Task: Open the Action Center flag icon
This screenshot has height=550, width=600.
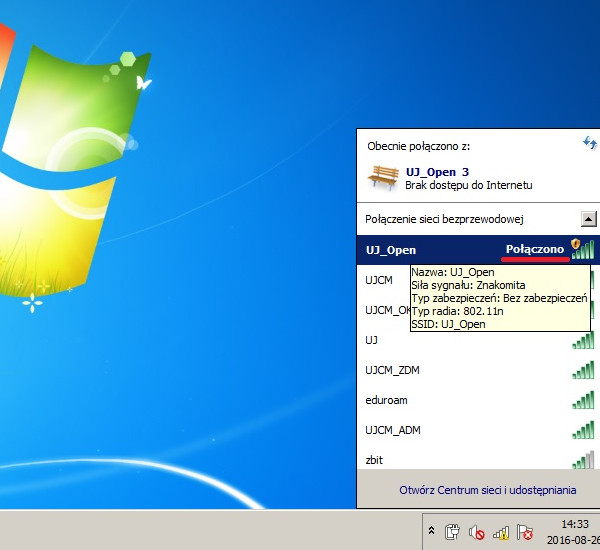Action: pos(524,532)
